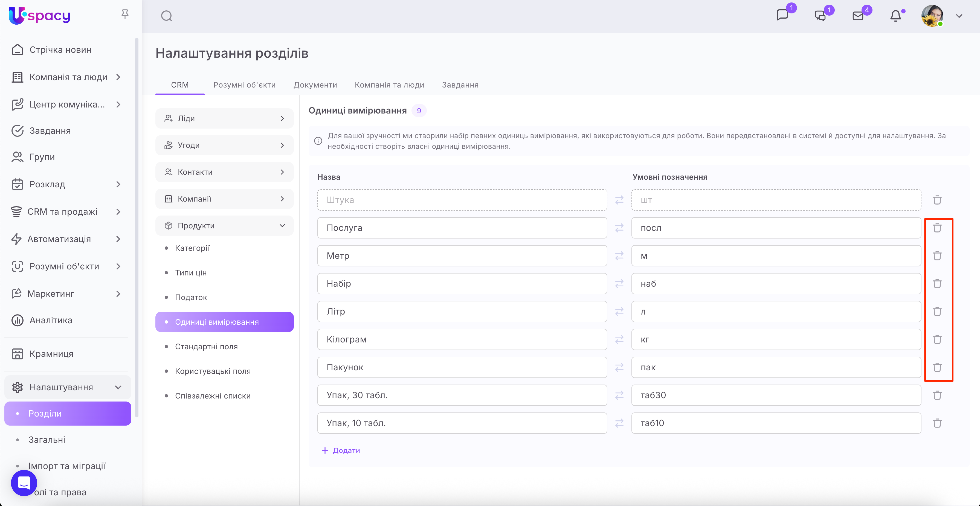Click the search magnifier icon in header

pyautogui.click(x=167, y=16)
